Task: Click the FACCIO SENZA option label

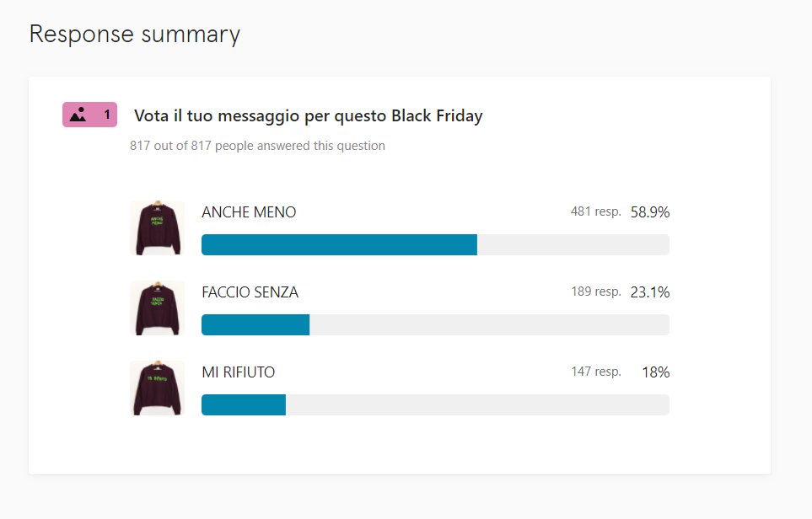Action: [x=250, y=292]
